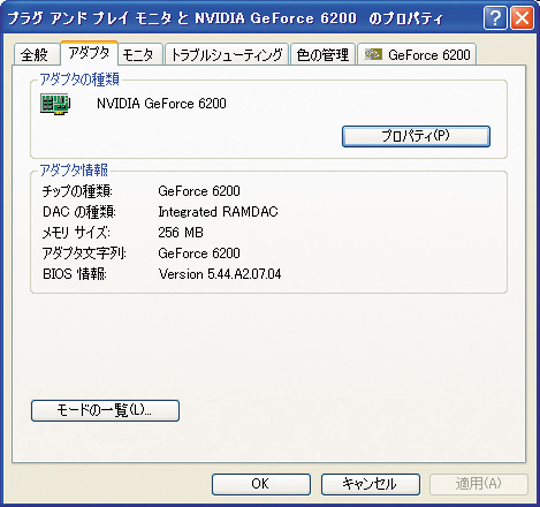Select the アダプタ tab
Viewport: 540px width, 507px height.
[x=89, y=53]
